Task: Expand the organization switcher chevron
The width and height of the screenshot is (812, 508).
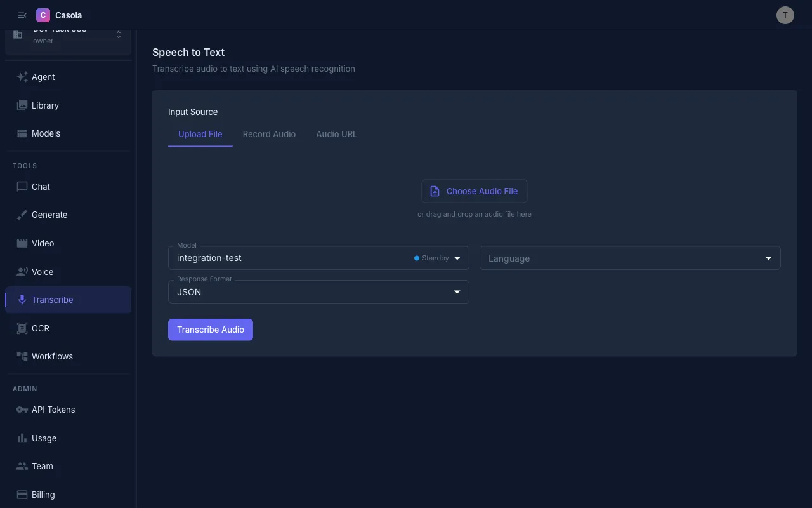Action: (x=118, y=36)
